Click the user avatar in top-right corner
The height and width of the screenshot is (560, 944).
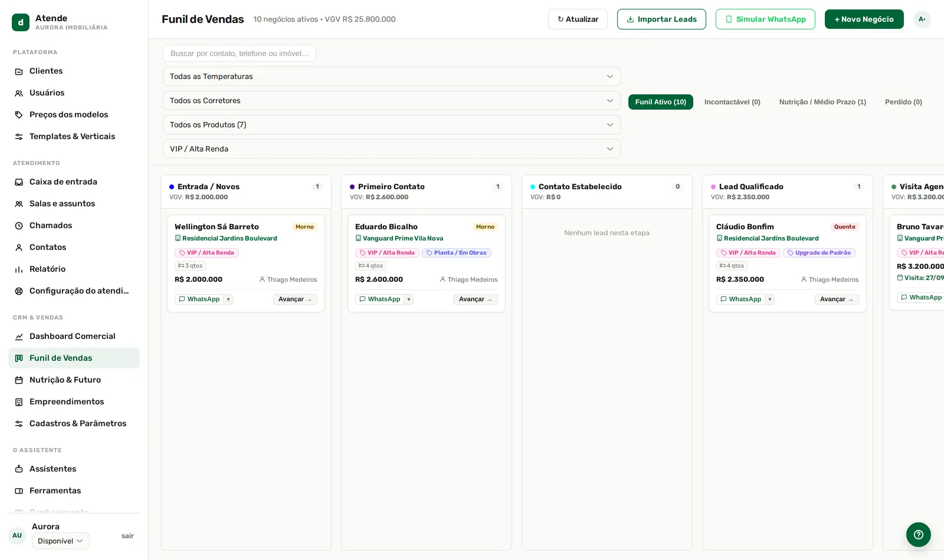[922, 19]
